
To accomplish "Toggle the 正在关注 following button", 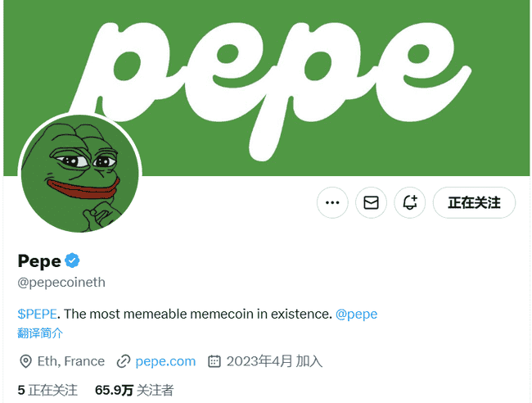I will point(474,202).
